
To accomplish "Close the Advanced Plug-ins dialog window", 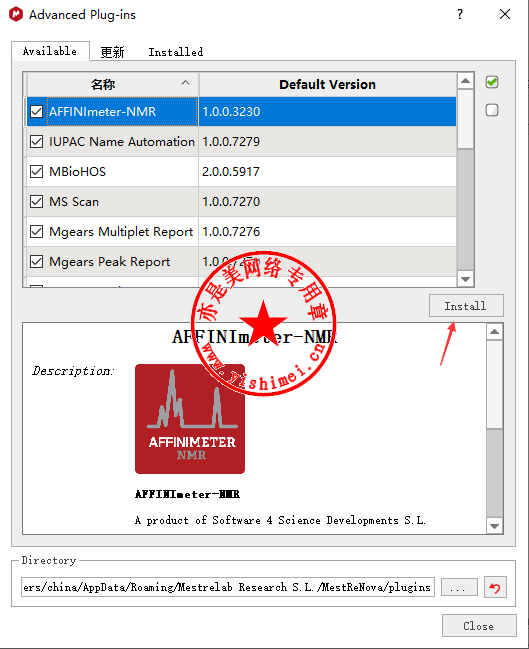I will (505, 14).
